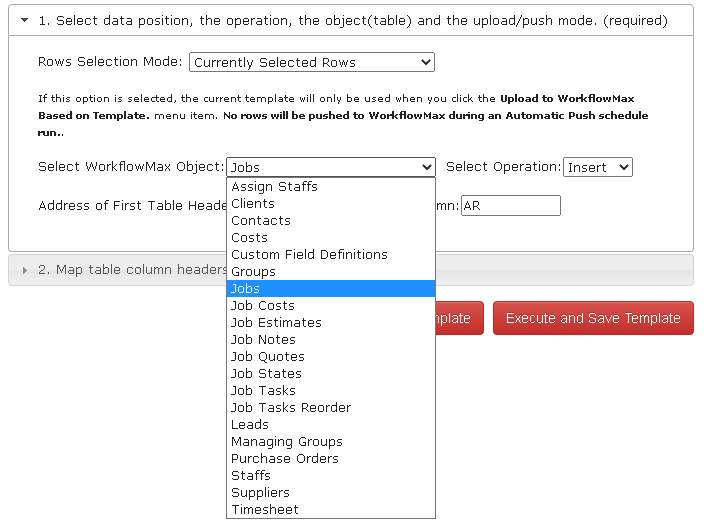
Task: Click the Select Operation label
Action: (x=503, y=167)
